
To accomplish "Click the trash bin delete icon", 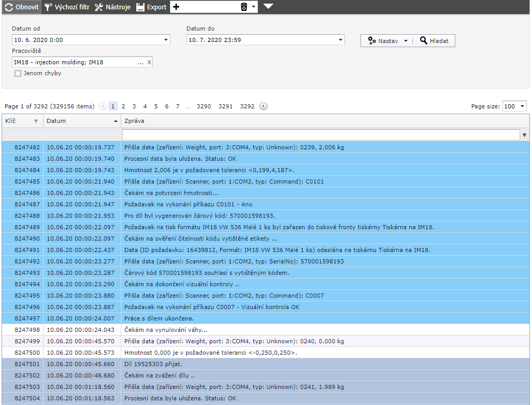I will [244, 7].
